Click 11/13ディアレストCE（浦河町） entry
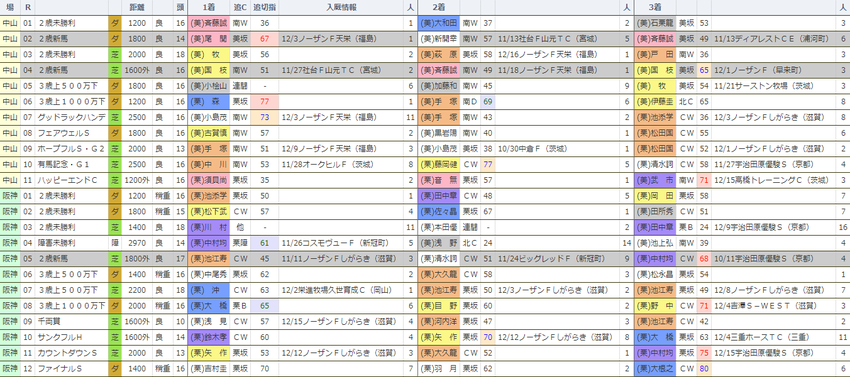Viewport: 850px width, 377px height. (x=772, y=39)
